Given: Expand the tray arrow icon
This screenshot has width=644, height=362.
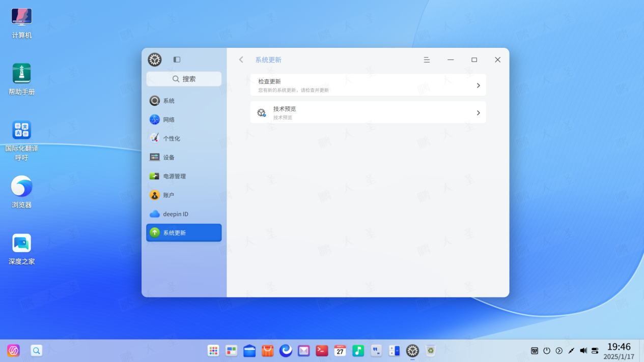Looking at the screenshot, I should click(559, 350).
